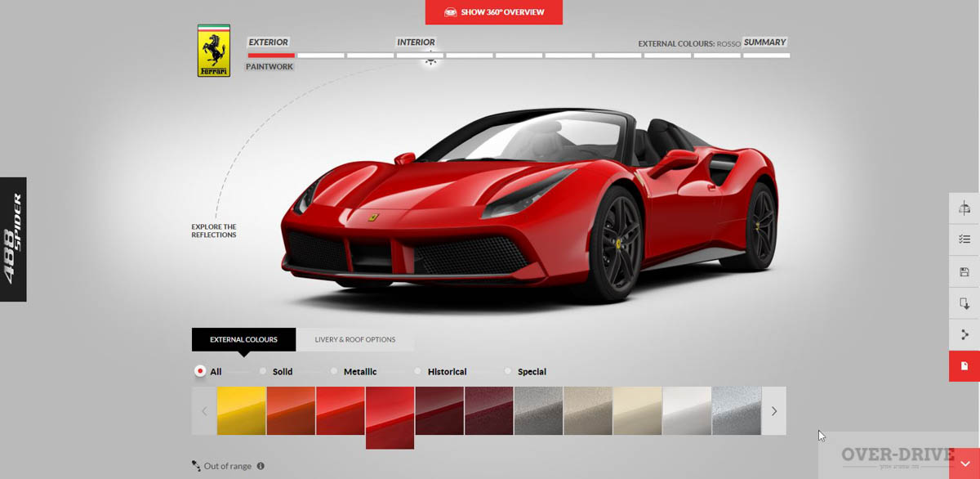Viewport: 980px width, 479px height.
Task: Click the red document summary icon
Action: pyautogui.click(x=964, y=365)
